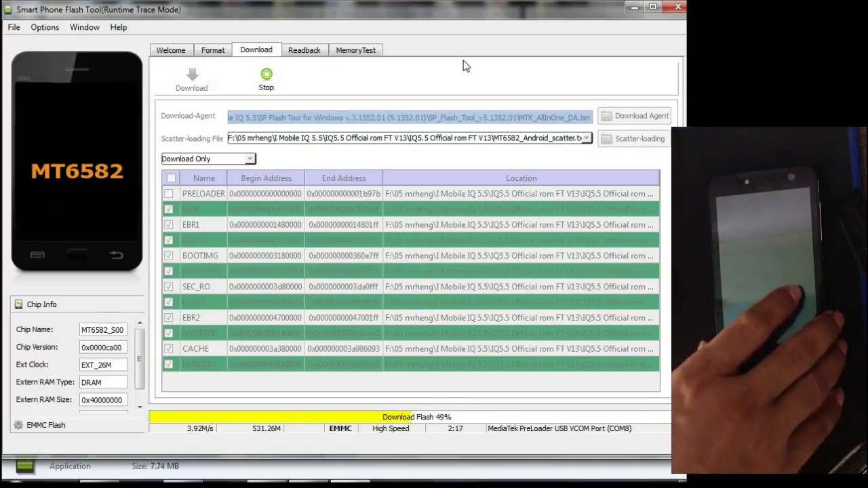Toggle the EBR1 row checkbox

(x=169, y=224)
